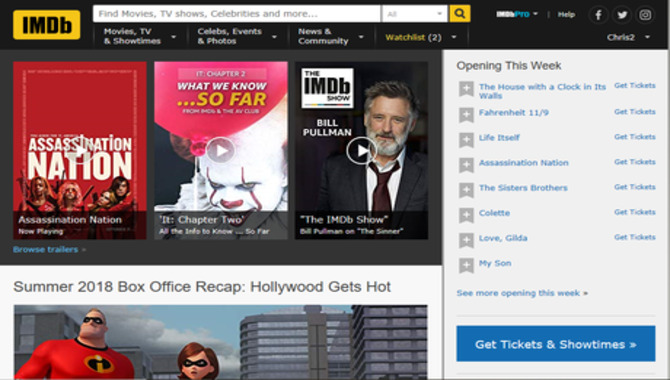Add The Sisters Brothers to watchlist
Image resolution: width=670 pixels, height=380 pixels.
466,190
